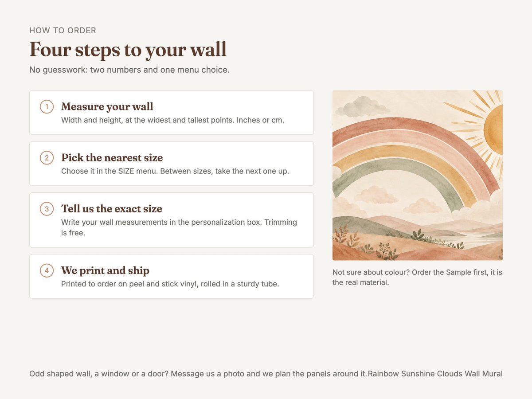
Task: Click the Rainbow Sunshine Clouds Wall Mural text
Action: coord(435,374)
